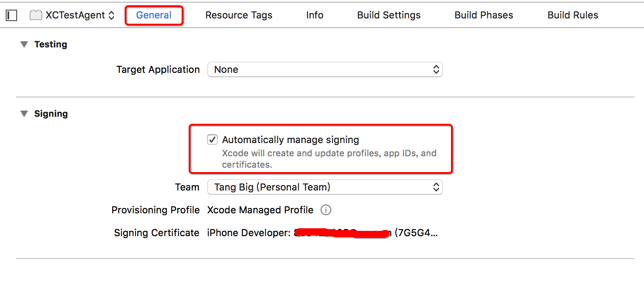The width and height of the screenshot is (644, 302).
Task: Go to the Build Settings tab
Action: tap(389, 15)
